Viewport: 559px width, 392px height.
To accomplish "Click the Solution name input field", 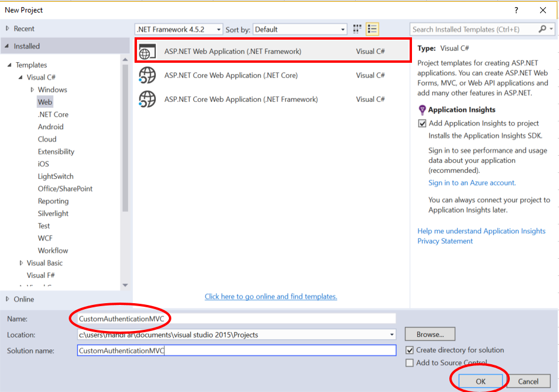I will pyautogui.click(x=237, y=351).
